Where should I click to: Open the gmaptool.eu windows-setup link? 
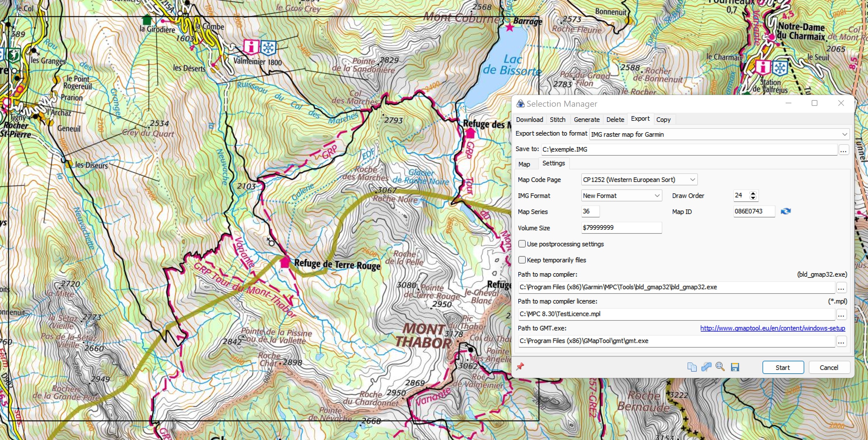tap(773, 328)
